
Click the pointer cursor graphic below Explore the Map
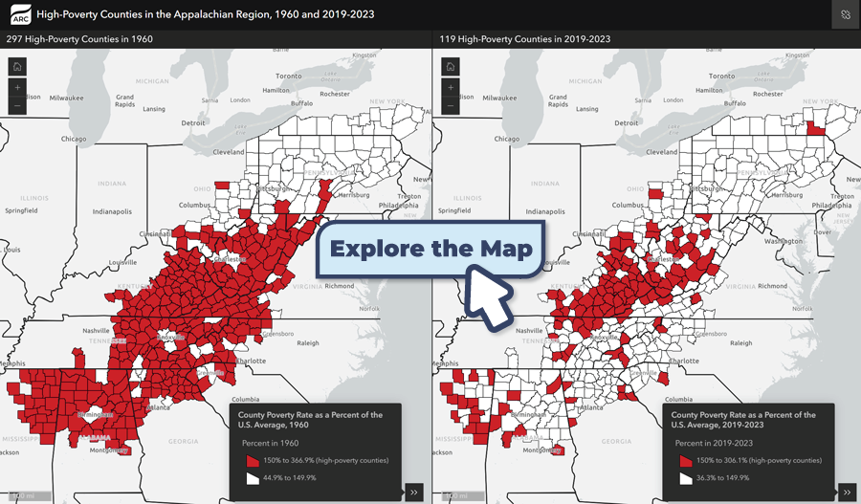tap(490, 296)
